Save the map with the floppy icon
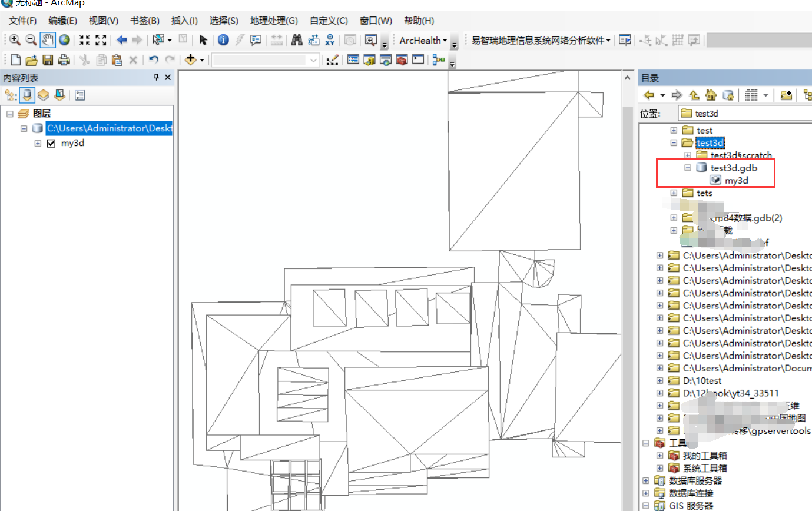This screenshot has width=812, height=511. tap(48, 59)
